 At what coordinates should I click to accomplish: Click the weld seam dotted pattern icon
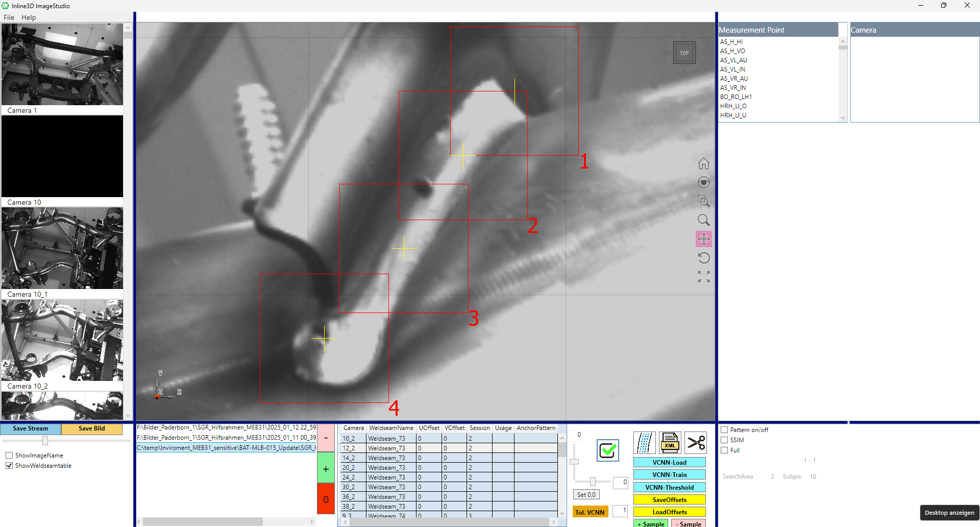[645, 442]
